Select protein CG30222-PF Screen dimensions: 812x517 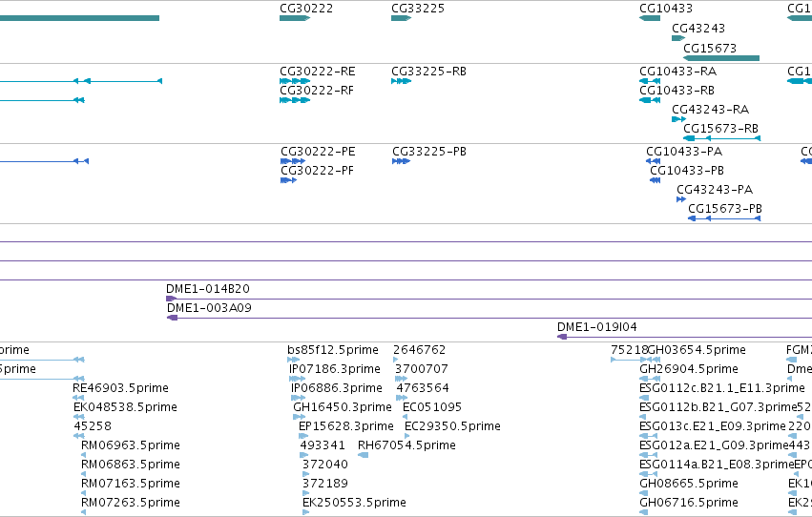[317, 171]
